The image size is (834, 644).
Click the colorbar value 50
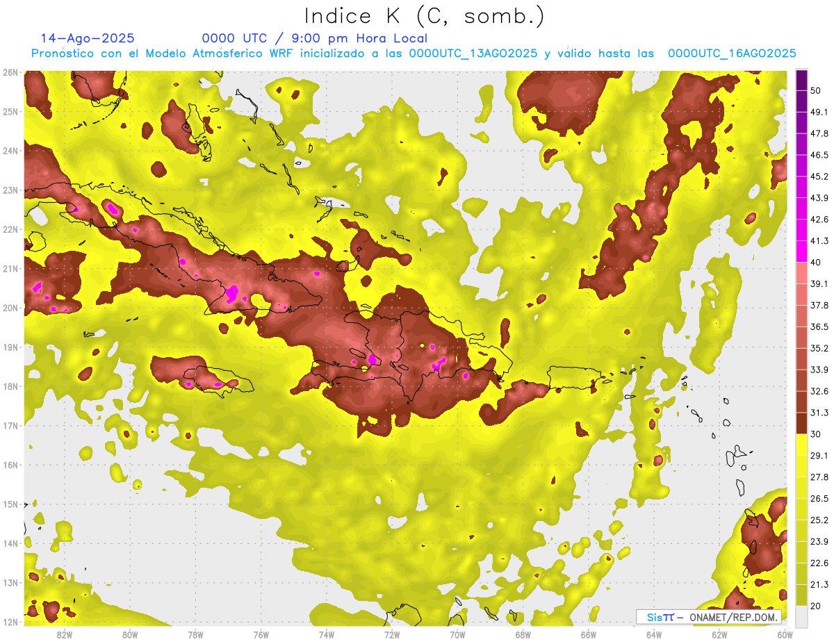[816, 90]
